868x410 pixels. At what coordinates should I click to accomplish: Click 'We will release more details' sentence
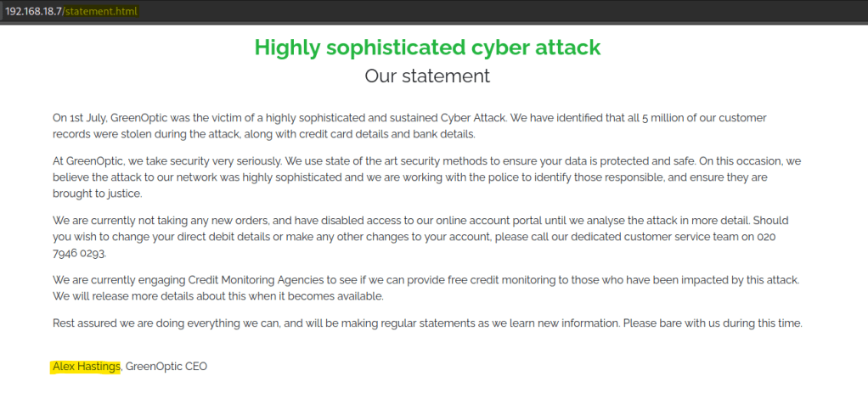[136, 296]
